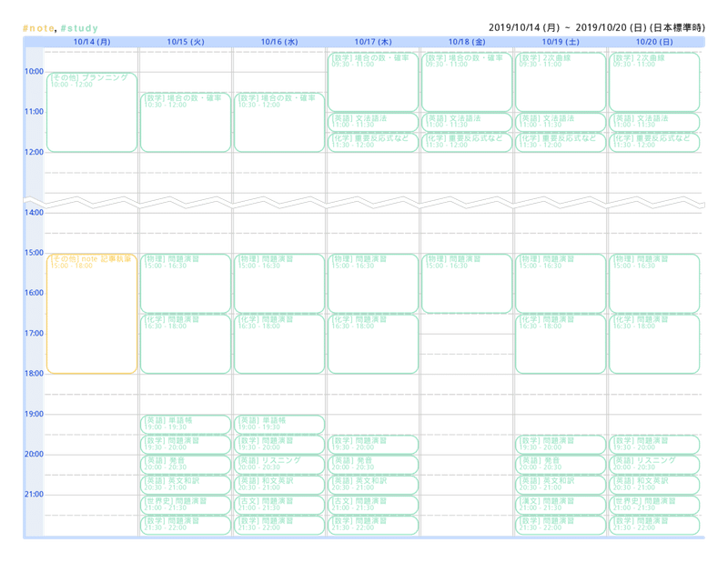Select Tuesday's 英文和訳 20:30 event
The height and width of the screenshot is (562, 728).
(186, 485)
